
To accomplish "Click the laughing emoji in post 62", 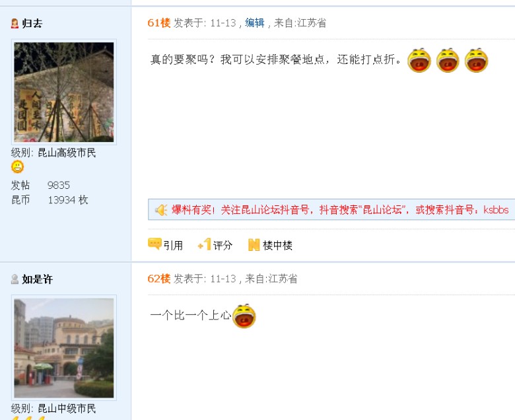I will click(244, 316).
